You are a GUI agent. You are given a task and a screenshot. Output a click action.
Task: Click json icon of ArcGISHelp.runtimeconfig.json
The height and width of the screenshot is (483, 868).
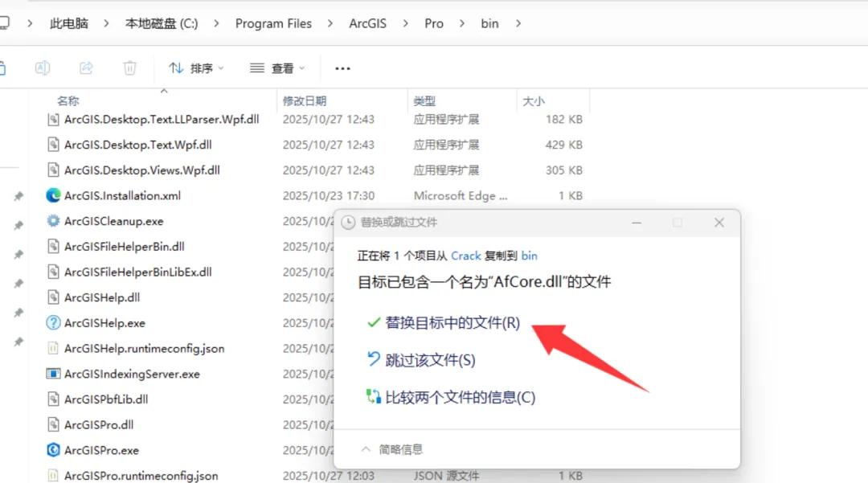pos(53,348)
